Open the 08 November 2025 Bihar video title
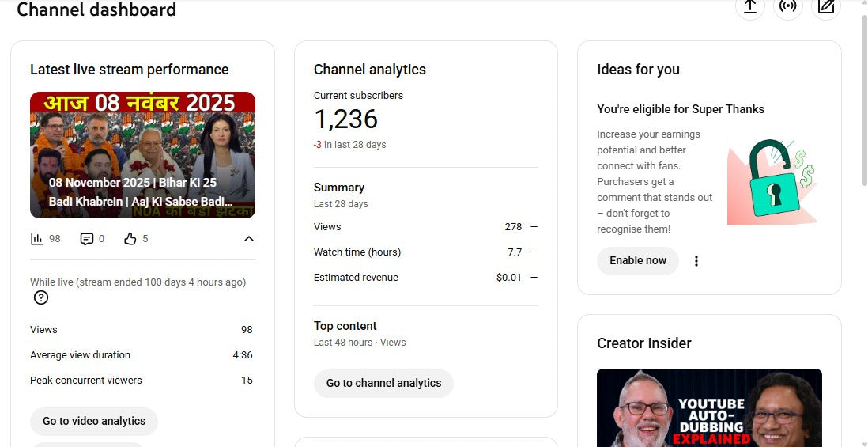The width and height of the screenshot is (868, 447). tap(142, 191)
